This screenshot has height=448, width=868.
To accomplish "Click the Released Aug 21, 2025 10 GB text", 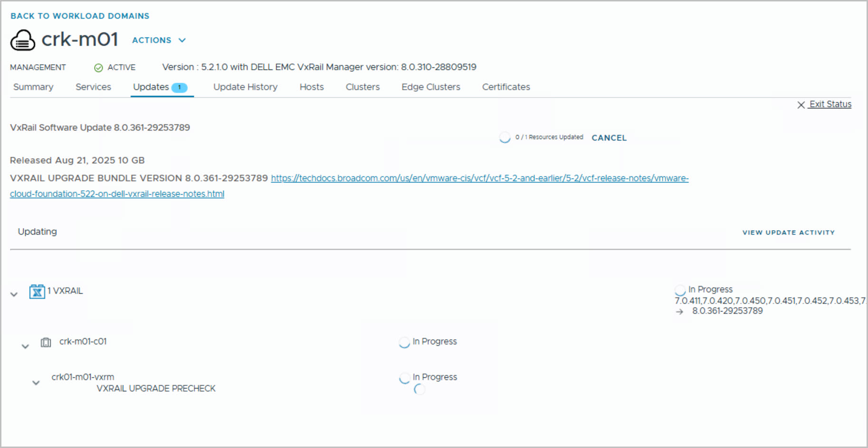I will click(77, 160).
